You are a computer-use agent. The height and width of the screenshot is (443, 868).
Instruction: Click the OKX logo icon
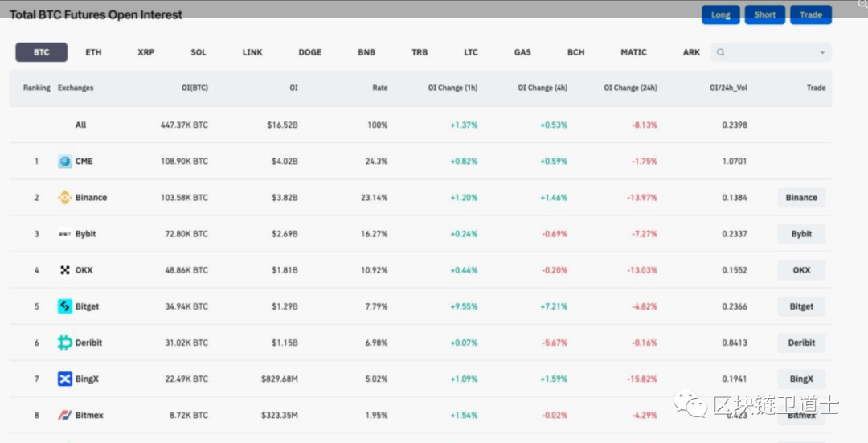click(x=65, y=270)
